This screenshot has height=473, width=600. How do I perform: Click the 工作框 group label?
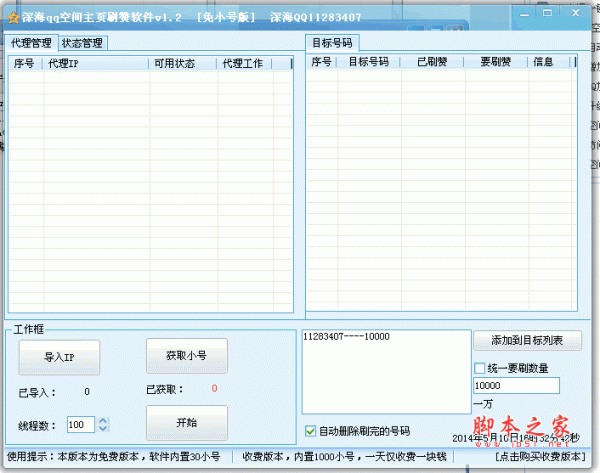pyautogui.click(x=29, y=329)
